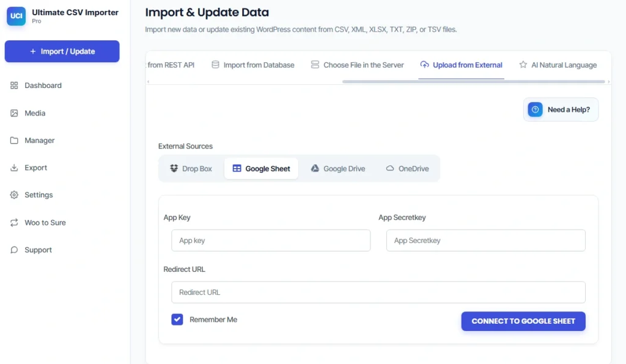
Task: Focus the Redirect URL input field
Action: click(378, 292)
